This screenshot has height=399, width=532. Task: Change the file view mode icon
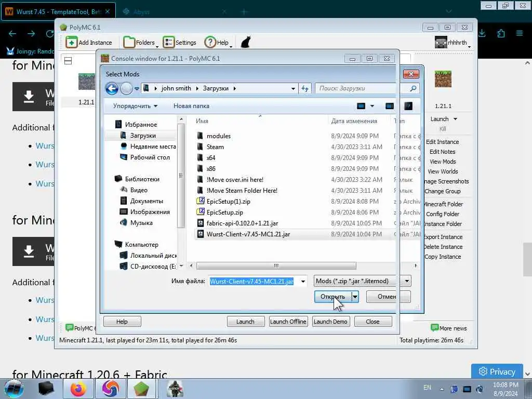pyautogui.click(x=361, y=106)
